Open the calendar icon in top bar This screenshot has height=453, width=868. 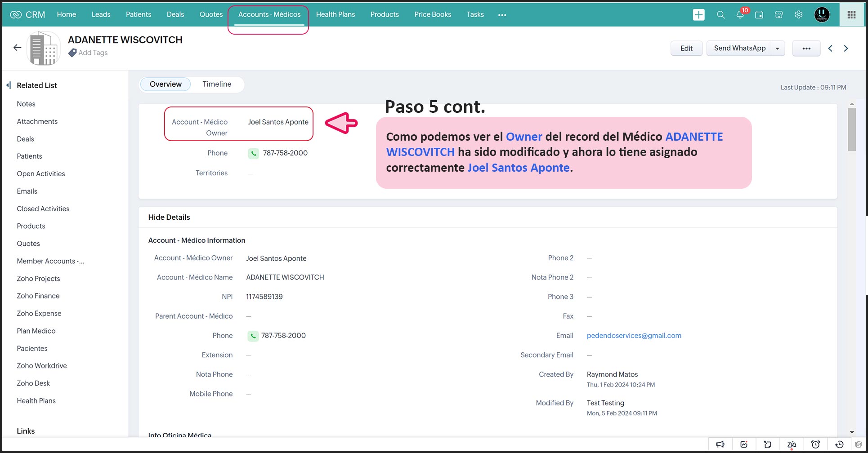[759, 15]
